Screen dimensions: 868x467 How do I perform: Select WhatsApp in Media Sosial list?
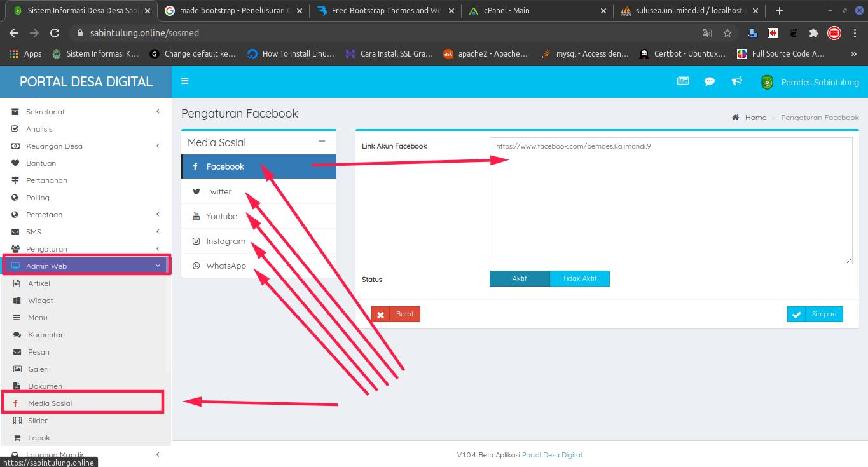tap(226, 266)
